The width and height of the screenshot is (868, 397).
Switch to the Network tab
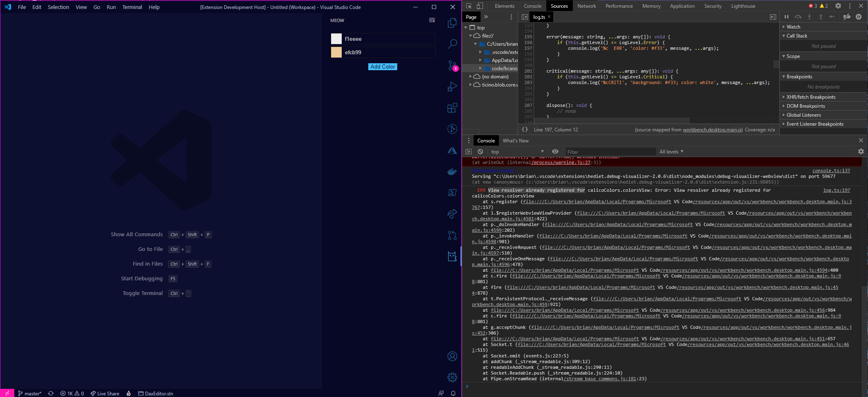coord(587,6)
